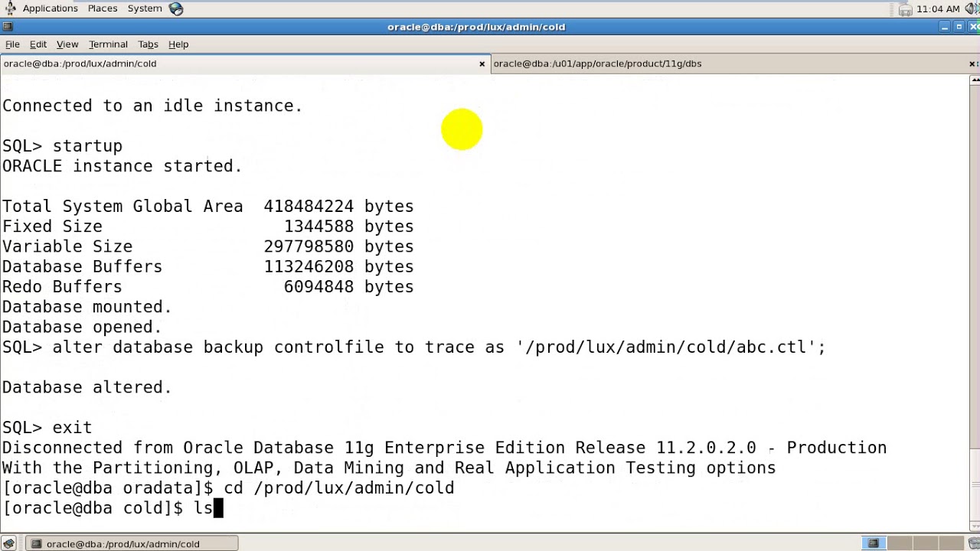
Task: Click the 'alter database backup controlfile' line
Action: tap(413, 347)
